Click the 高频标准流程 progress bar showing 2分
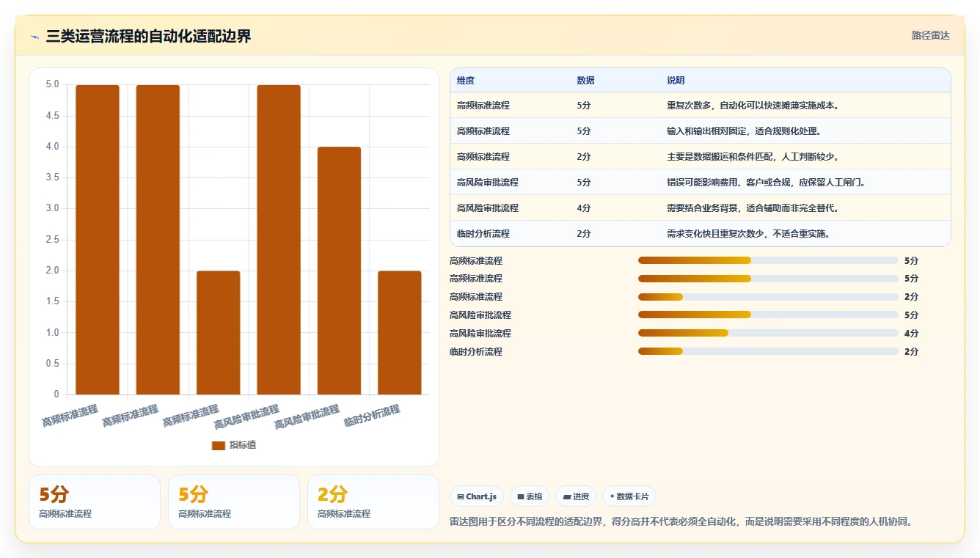 pyautogui.click(x=768, y=296)
